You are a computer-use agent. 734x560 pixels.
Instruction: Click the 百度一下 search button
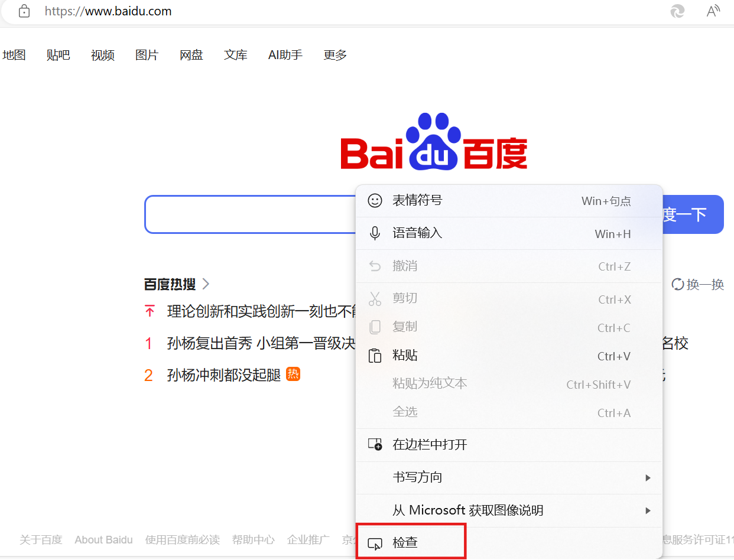pos(693,214)
